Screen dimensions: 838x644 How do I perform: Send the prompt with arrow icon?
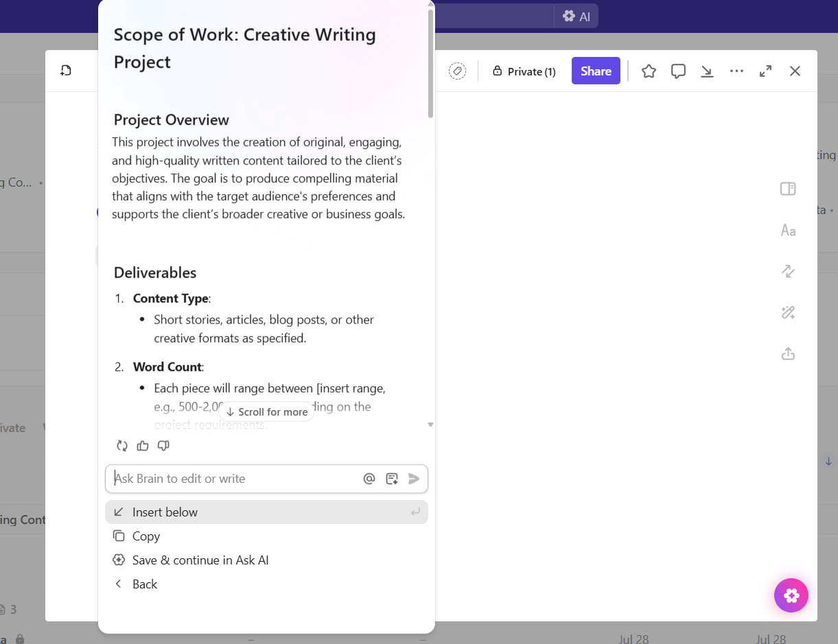414,479
